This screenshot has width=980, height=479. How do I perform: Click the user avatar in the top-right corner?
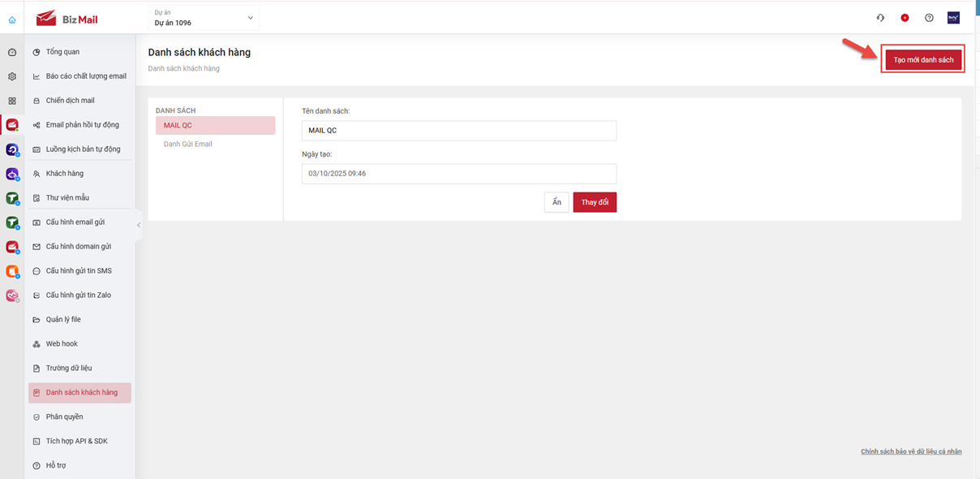(953, 18)
